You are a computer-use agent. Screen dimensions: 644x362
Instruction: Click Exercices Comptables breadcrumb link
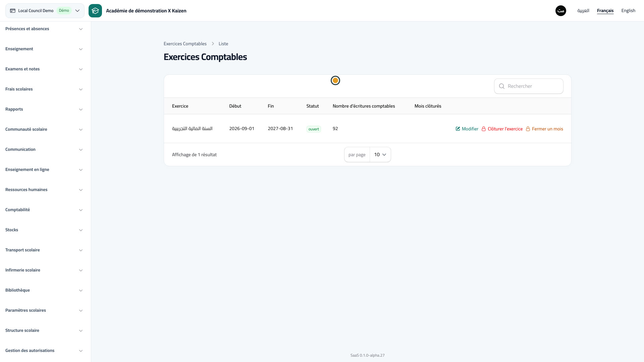pyautogui.click(x=185, y=44)
